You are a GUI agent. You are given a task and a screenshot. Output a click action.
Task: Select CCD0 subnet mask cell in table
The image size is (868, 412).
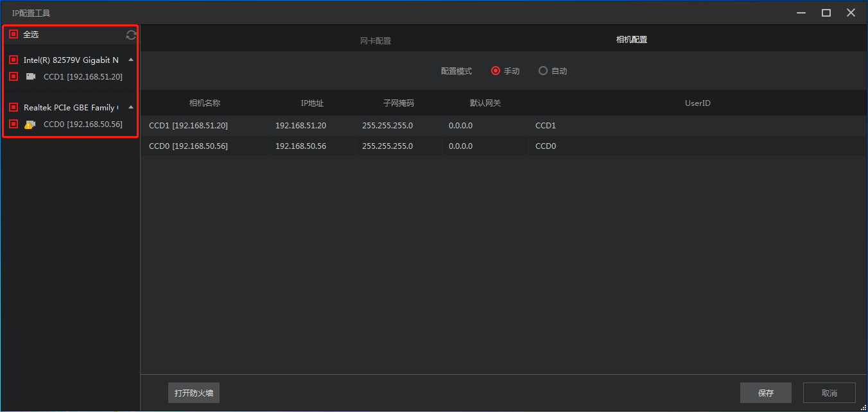387,146
